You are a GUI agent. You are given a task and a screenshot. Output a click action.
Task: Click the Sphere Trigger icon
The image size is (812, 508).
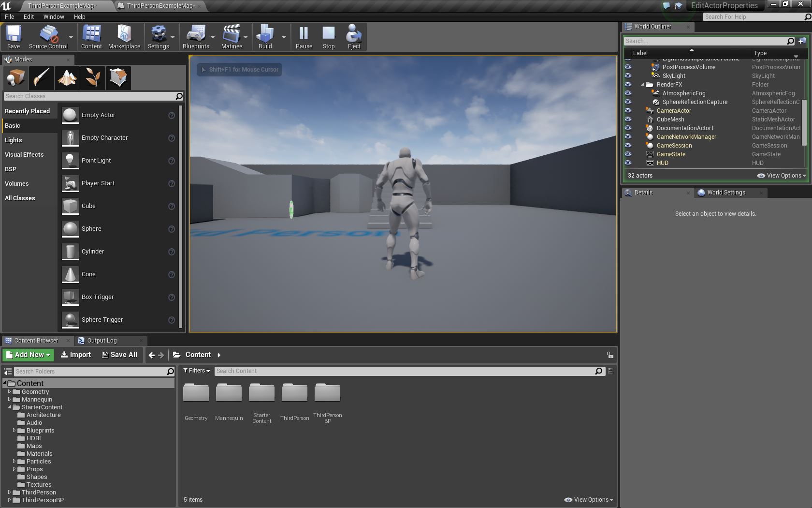(x=70, y=320)
